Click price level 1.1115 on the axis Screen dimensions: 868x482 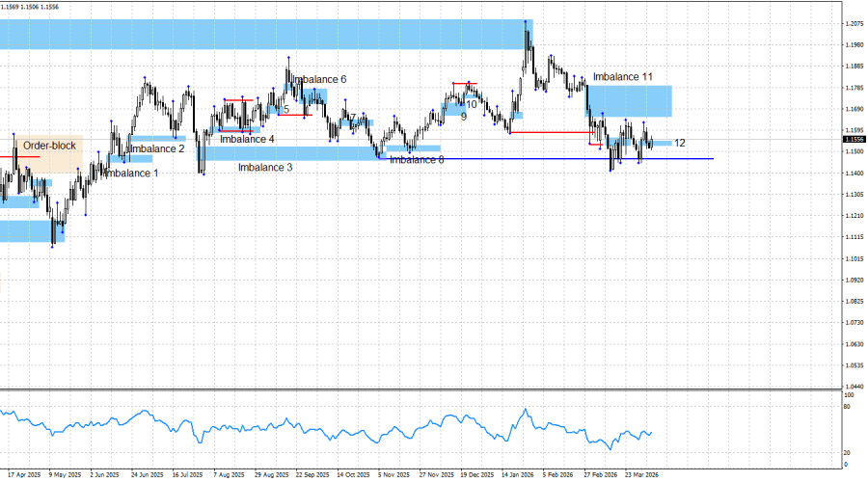854,237
